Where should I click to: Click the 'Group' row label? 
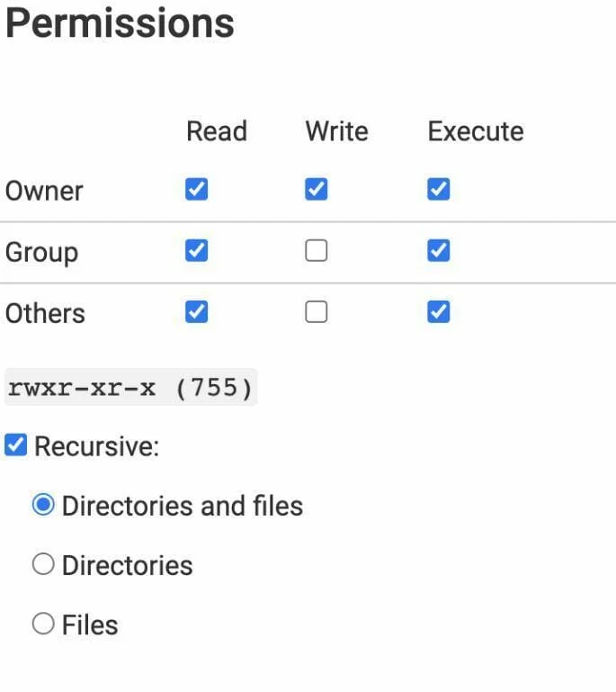(x=41, y=252)
